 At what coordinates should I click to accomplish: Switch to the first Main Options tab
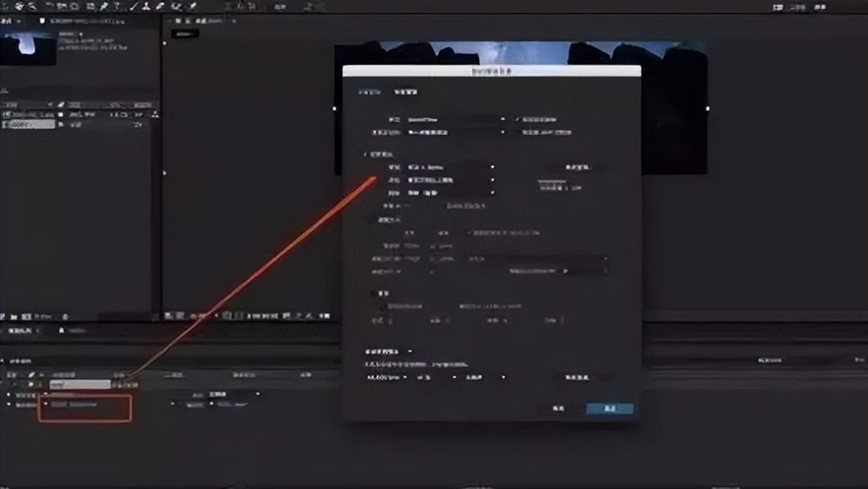tap(369, 92)
